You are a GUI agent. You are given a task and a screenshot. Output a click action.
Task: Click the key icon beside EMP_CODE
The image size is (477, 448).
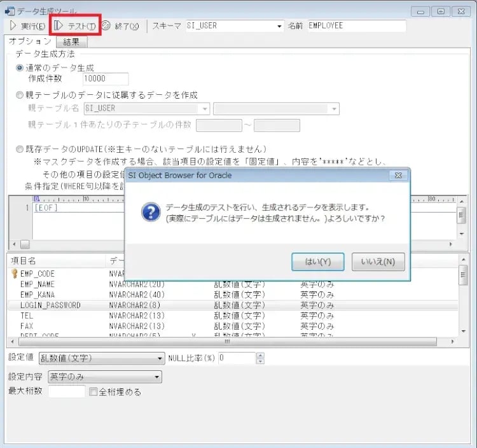coord(14,274)
